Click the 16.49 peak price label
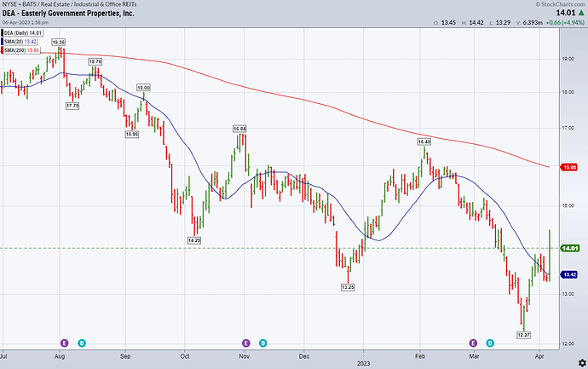The height and width of the screenshot is (369, 588). [x=424, y=141]
